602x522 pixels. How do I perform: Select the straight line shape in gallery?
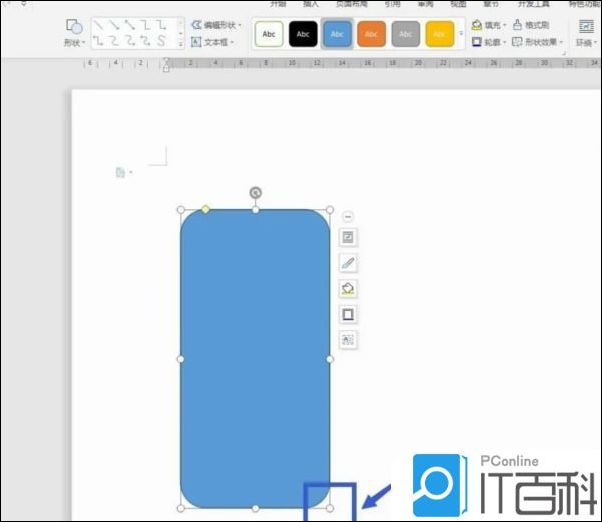tap(99, 26)
